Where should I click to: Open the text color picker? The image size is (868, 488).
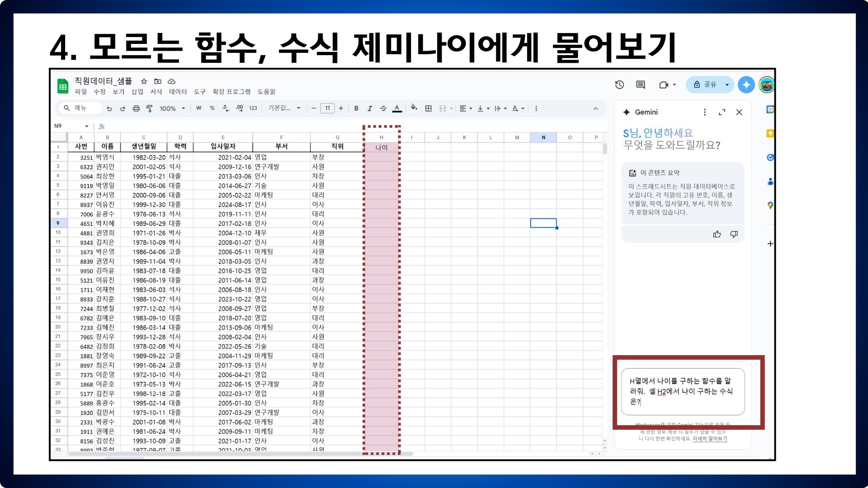[x=397, y=108]
